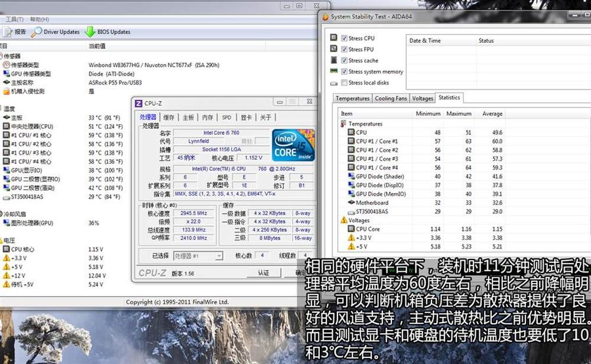Switch to the 内存 tab in CPU-Z
Image resolution: width=591 pixels, height=364 pixels.
click(x=207, y=117)
